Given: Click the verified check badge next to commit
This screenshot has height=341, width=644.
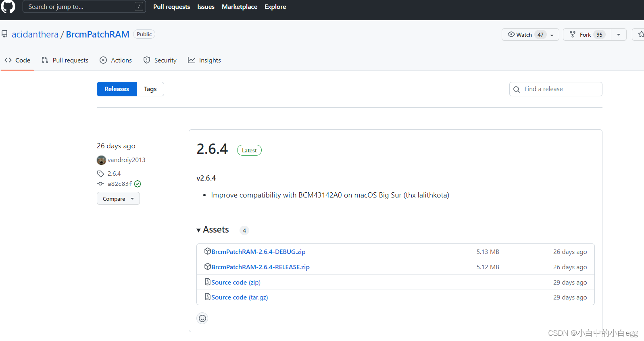Looking at the screenshot, I should point(138,184).
